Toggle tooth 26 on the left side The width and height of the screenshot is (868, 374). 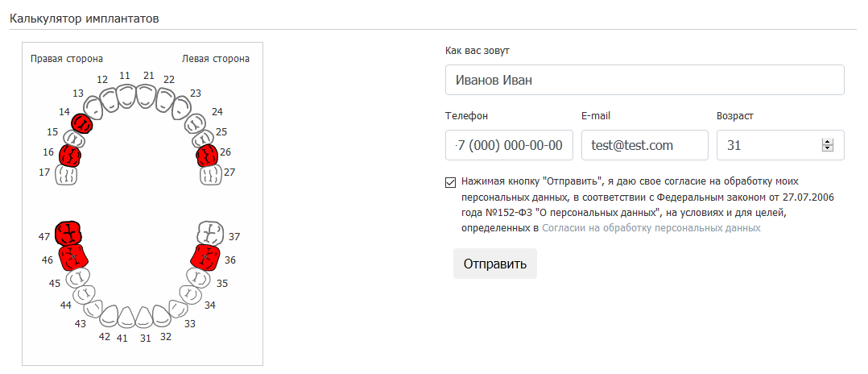pyautogui.click(x=208, y=154)
